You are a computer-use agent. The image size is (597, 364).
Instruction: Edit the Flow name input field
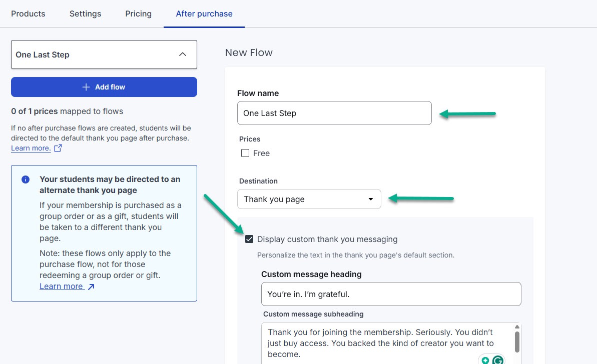click(x=334, y=113)
